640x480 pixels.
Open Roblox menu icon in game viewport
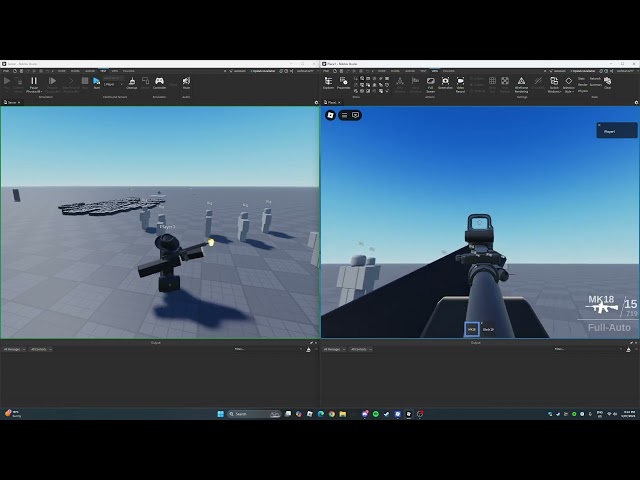pyautogui.click(x=330, y=116)
